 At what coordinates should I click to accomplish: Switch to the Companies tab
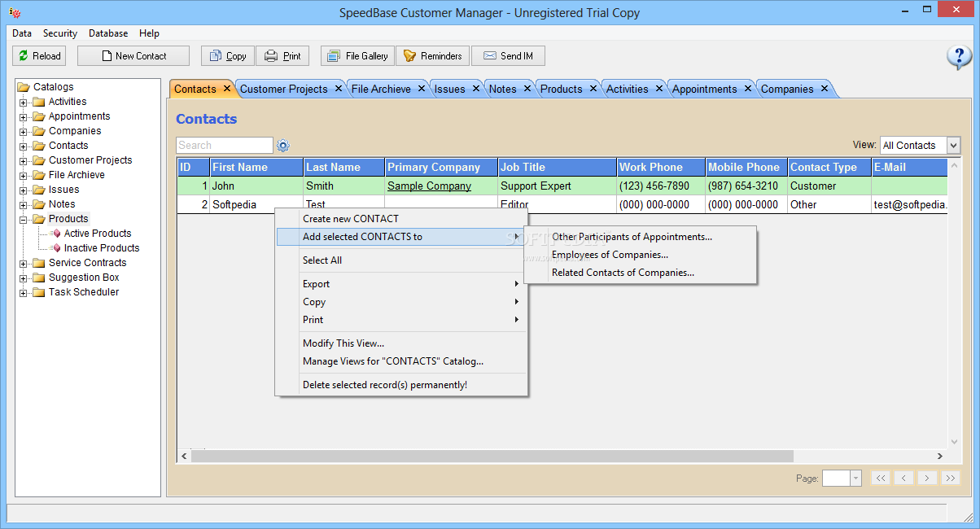(x=787, y=89)
